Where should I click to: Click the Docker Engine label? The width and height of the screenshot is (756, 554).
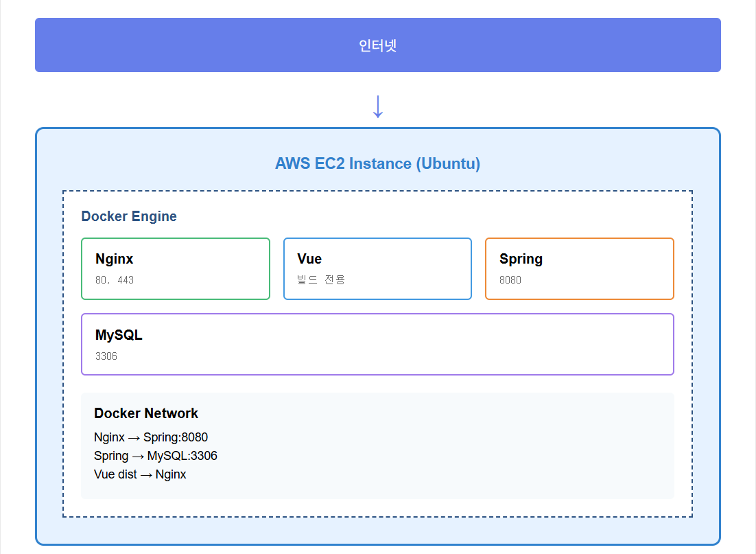point(129,216)
